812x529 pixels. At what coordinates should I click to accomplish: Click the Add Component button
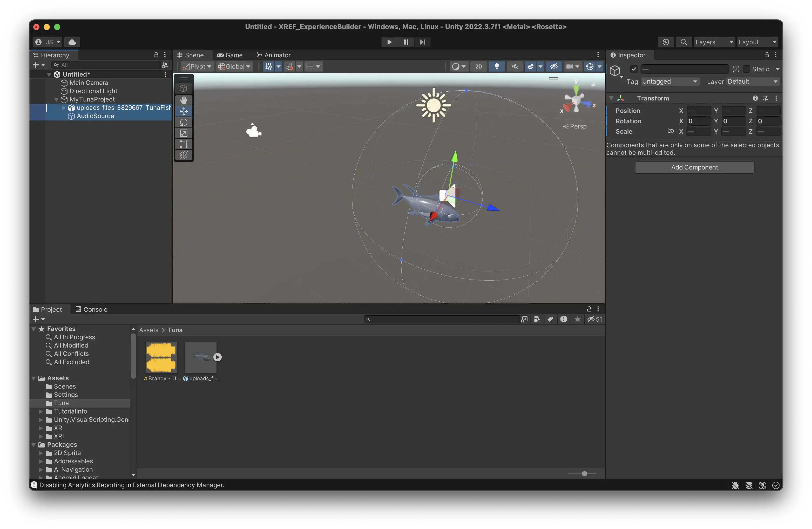(x=694, y=167)
